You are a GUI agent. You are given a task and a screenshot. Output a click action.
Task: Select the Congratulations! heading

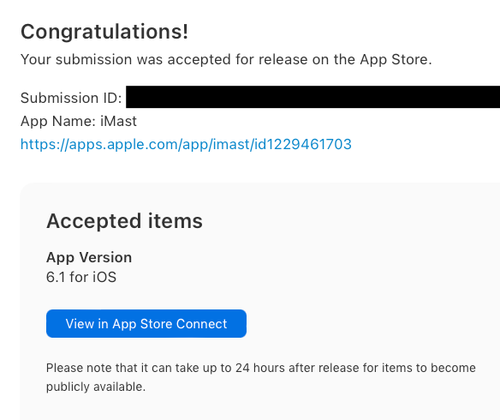[104, 32]
